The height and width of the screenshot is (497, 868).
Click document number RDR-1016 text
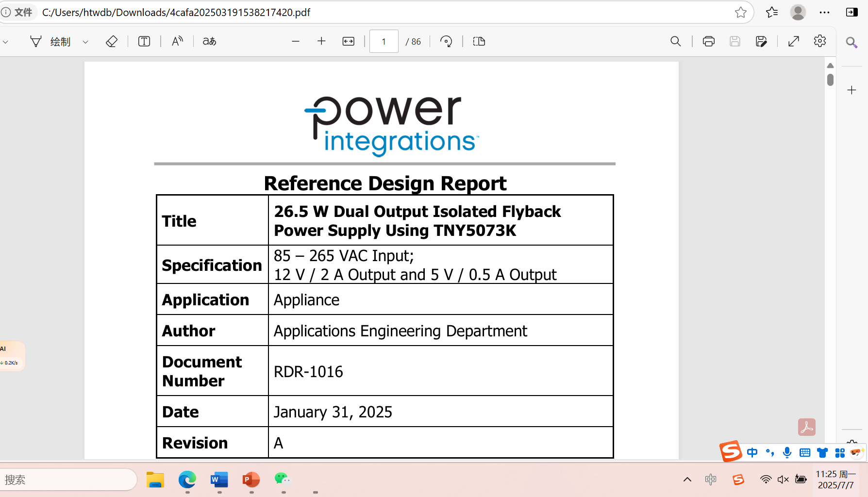click(308, 372)
